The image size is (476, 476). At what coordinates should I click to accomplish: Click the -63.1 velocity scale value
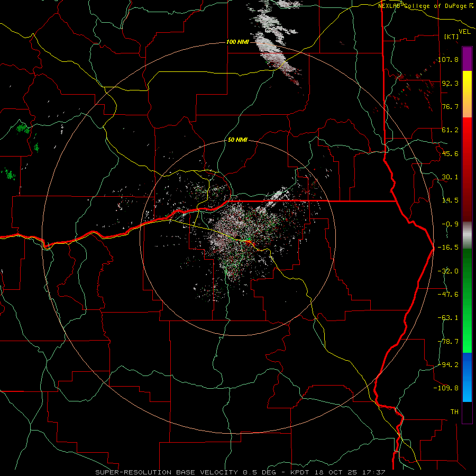point(448,318)
